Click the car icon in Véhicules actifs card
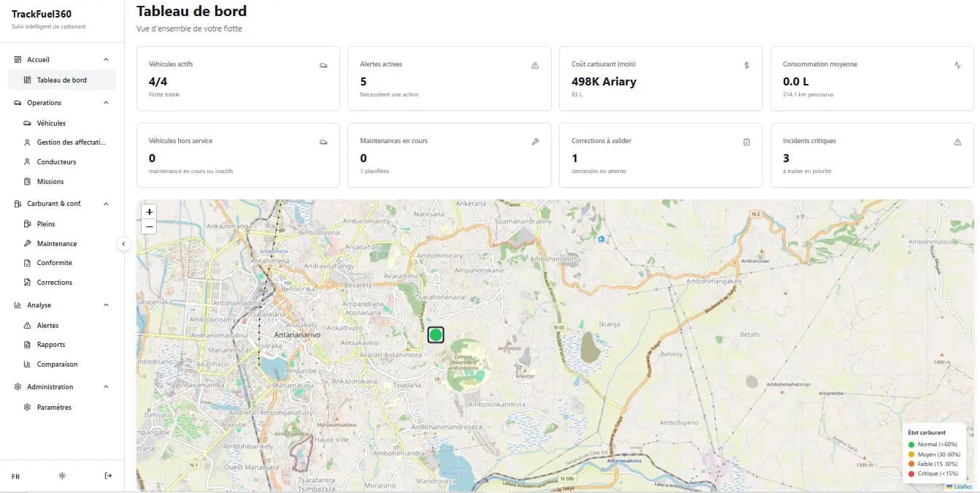 [323, 66]
